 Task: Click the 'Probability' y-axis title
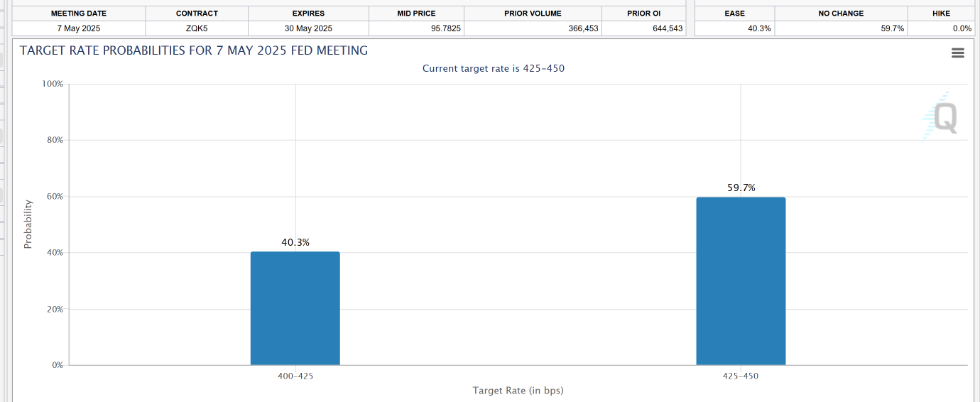pyautogui.click(x=28, y=224)
